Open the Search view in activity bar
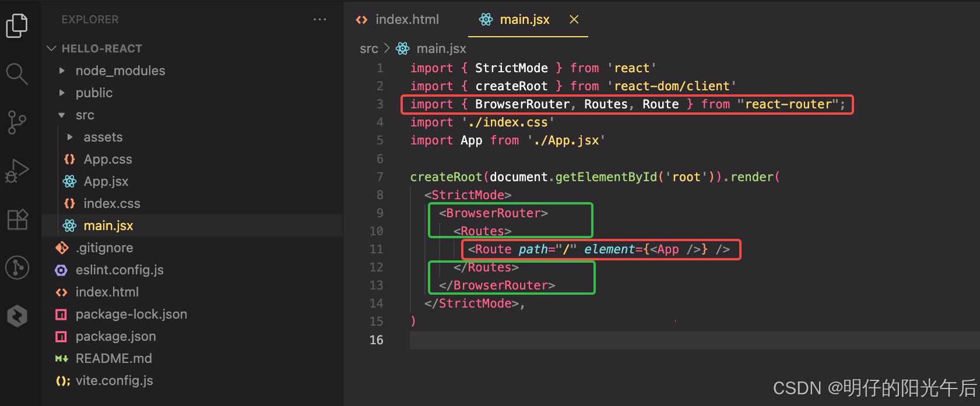The image size is (980, 406). pyautogui.click(x=16, y=74)
